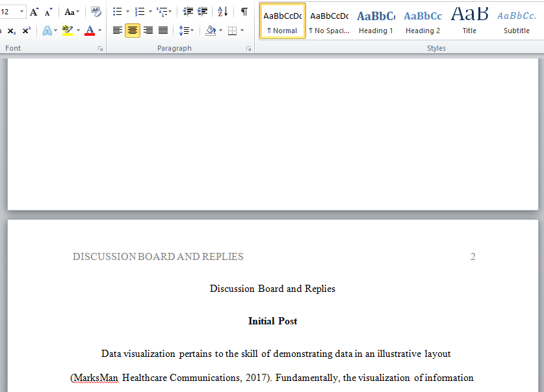Insert a bulleted list

coord(117,12)
